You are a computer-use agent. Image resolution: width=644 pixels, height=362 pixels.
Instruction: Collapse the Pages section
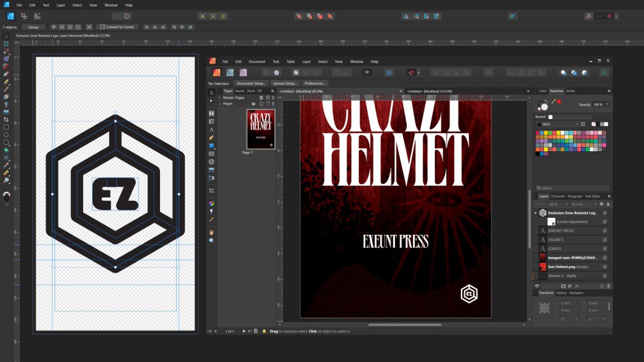pyautogui.click(x=221, y=104)
